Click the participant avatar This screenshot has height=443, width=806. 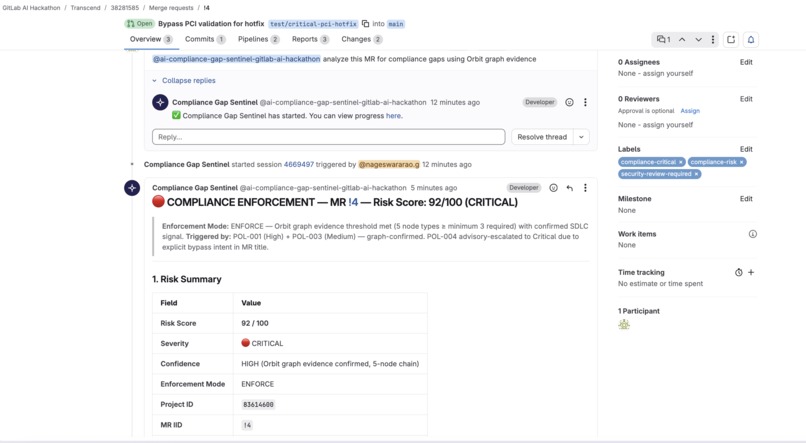click(624, 324)
